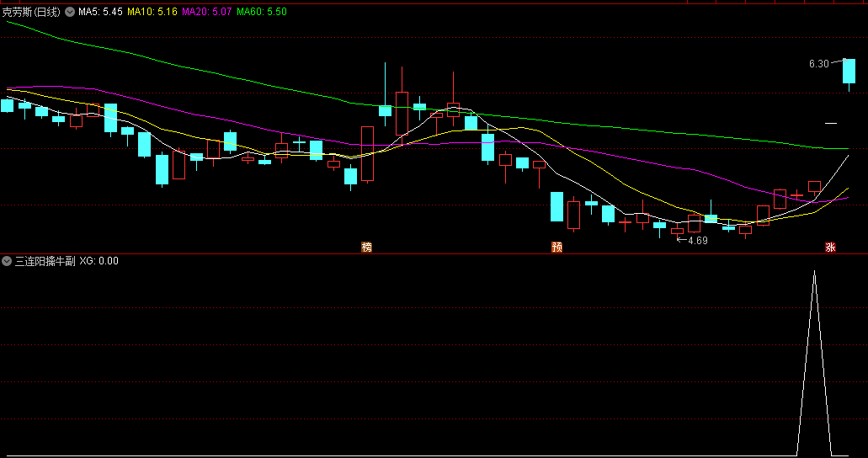Click the 预 marker icon on the chart
This screenshot has height=458, width=868.
[556, 247]
